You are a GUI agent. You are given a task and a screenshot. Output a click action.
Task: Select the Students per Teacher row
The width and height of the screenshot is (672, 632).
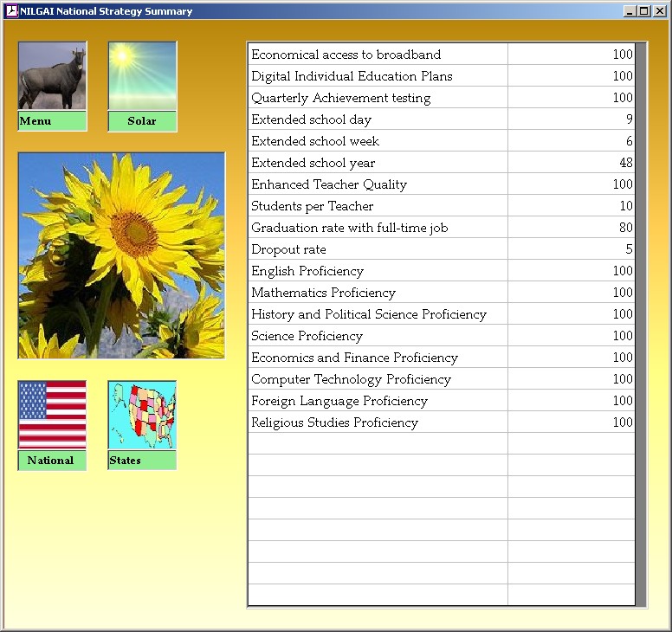[x=378, y=206]
